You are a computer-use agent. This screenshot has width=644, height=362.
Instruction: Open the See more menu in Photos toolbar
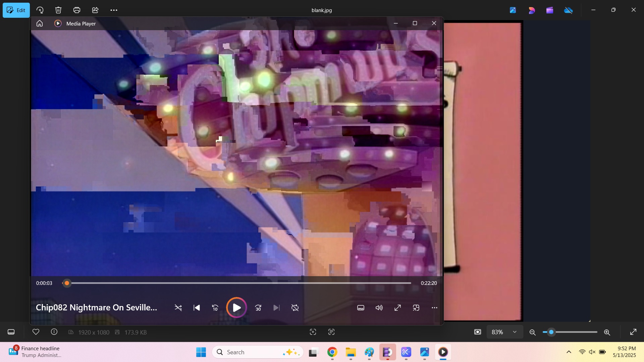click(x=114, y=10)
